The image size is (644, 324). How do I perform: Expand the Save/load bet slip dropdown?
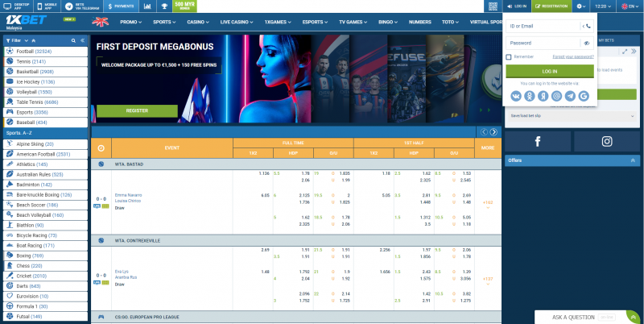(x=572, y=116)
